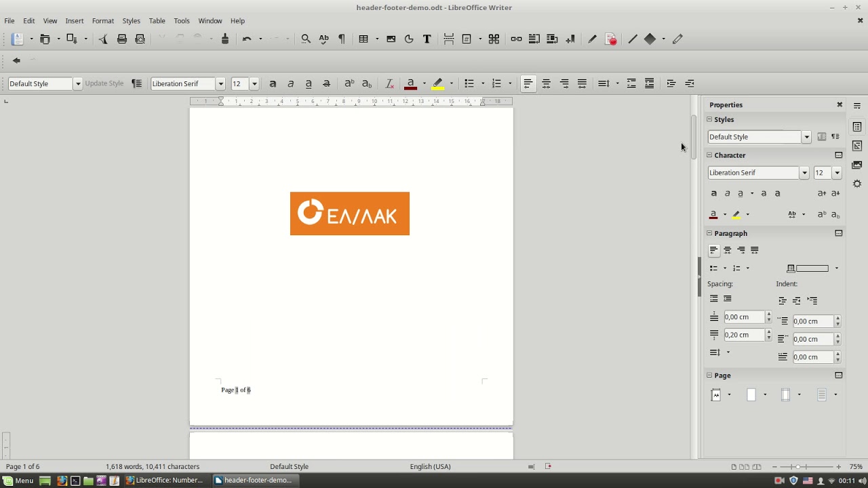Open Paragraph section More Options button

(x=839, y=233)
